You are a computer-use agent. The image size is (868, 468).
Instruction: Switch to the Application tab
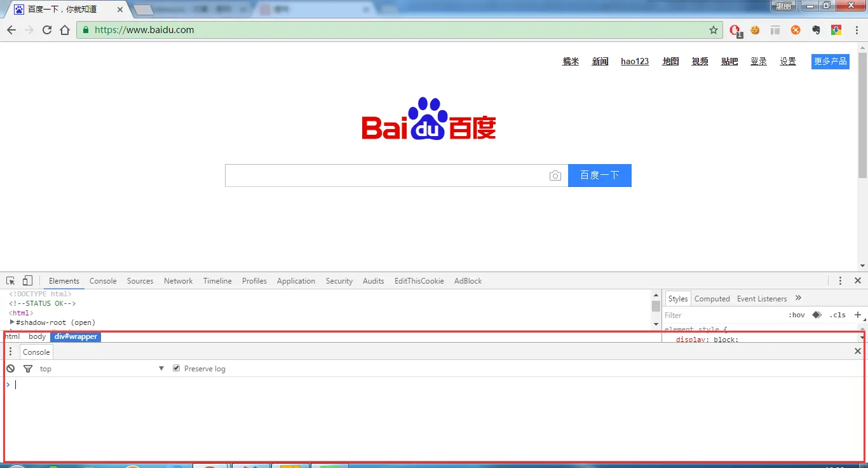pos(296,281)
